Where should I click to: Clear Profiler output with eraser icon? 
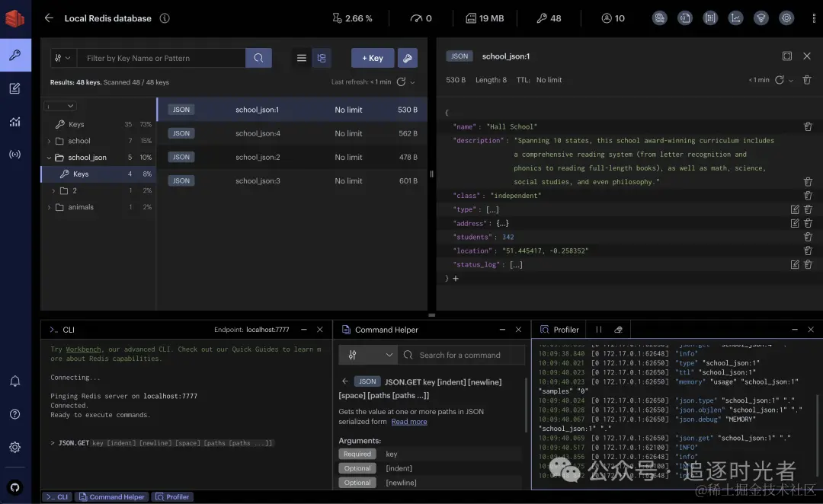click(618, 330)
